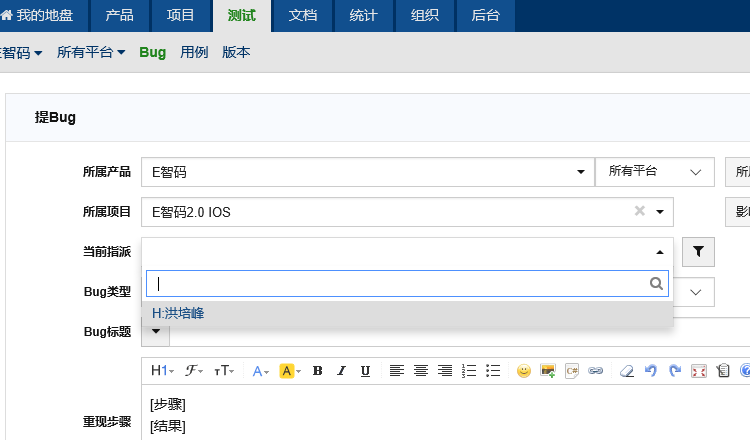Screen dimensions: 750x440
Task: Clear formatting with the eraser icon
Action: tap(627, 371)
